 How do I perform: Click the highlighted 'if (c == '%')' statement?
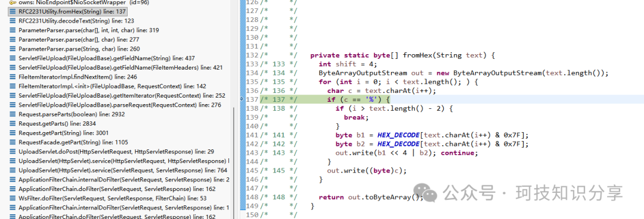pyautogui.click(x=358, y=99)
